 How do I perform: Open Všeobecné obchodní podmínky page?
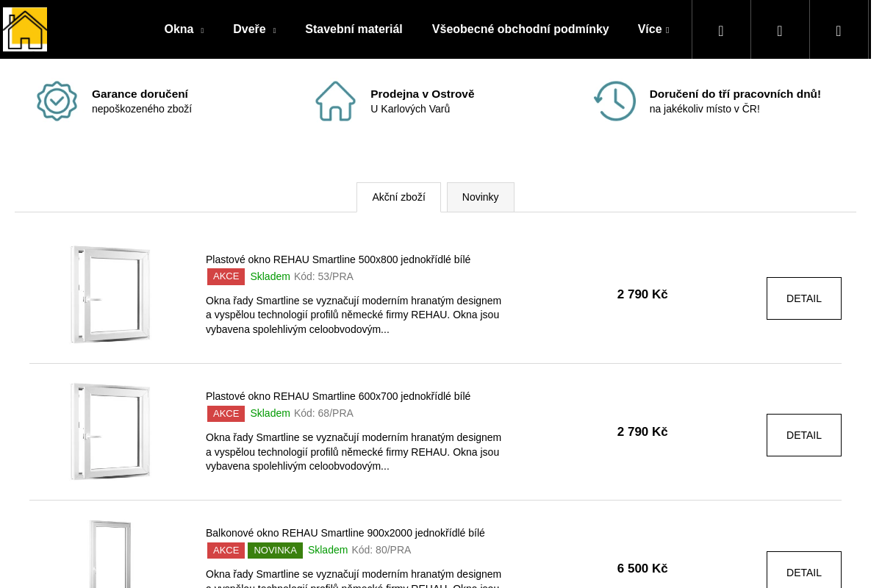point(520,29)
